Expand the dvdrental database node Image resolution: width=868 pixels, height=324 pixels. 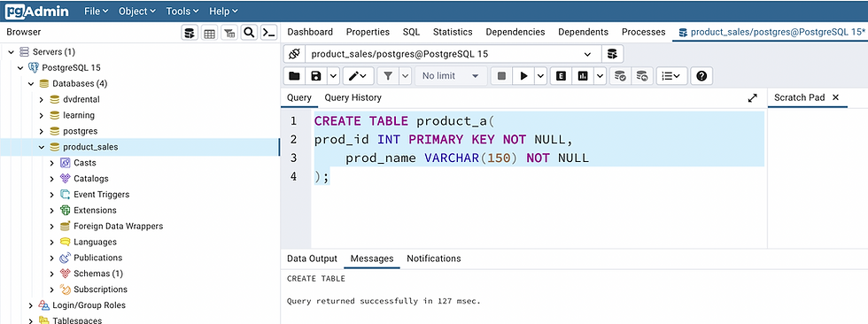point(41,99)
